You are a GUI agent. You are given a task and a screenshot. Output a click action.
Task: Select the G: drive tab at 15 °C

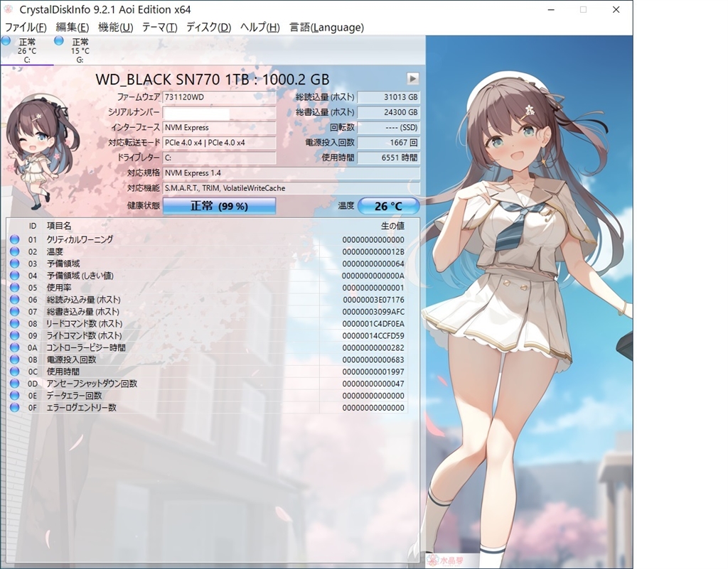click(80, 50)
